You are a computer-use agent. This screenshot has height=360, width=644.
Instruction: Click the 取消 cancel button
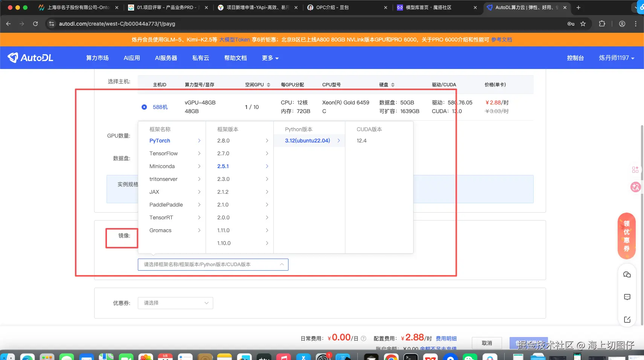click(487, 343)
